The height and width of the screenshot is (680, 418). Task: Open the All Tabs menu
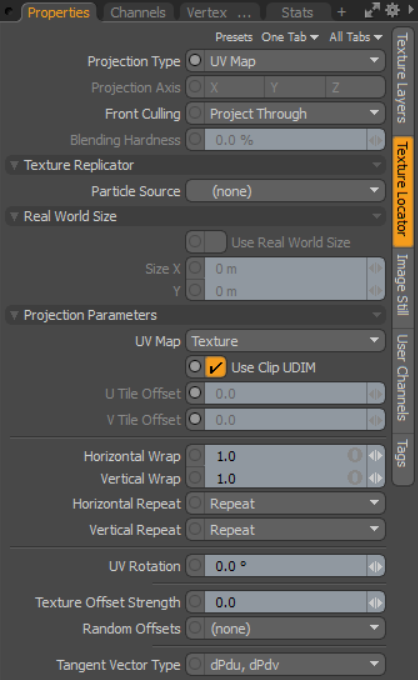tap(356, 37)
